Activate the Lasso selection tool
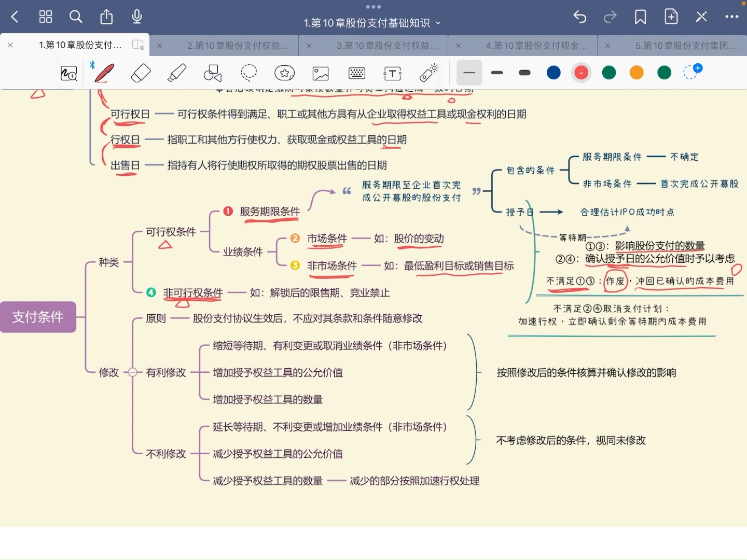This screenshot has height=560, width=747. [249, 73]
